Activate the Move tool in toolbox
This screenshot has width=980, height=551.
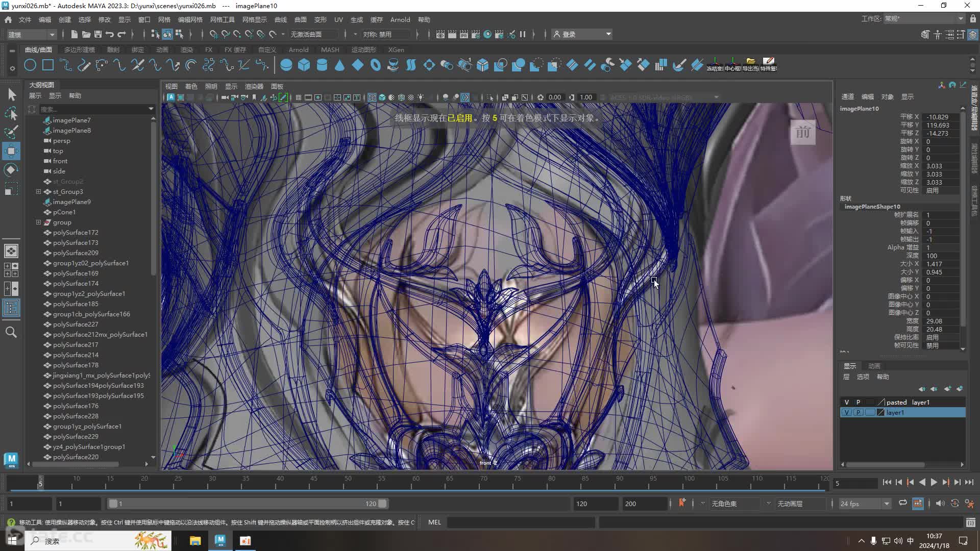point(11,151)
